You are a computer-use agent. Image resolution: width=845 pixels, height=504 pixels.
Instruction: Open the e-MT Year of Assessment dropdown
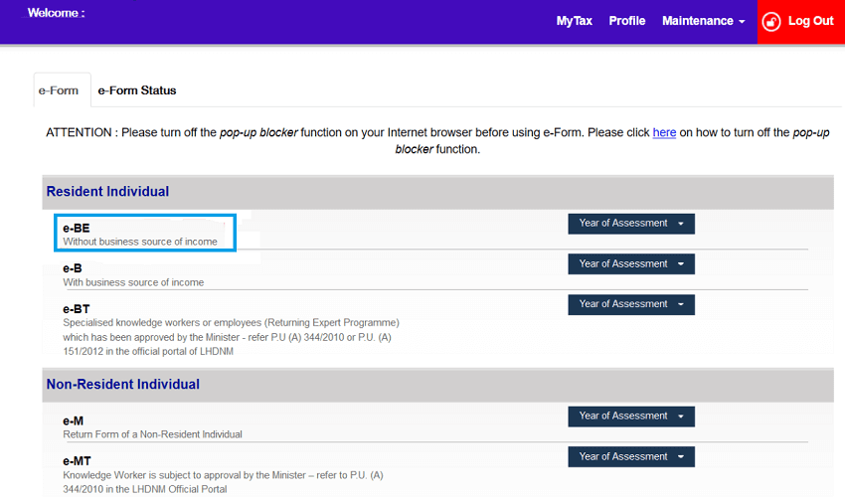pos(630,457)
